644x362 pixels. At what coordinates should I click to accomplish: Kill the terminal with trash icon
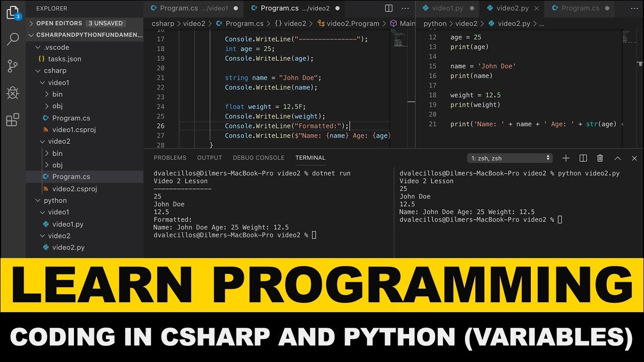click(x=600, y=158)
